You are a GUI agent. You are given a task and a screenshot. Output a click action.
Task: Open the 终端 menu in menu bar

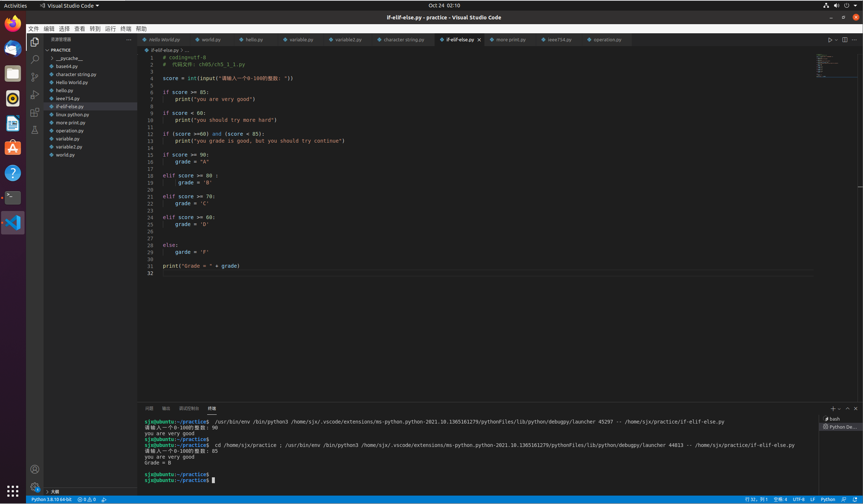(126, 29)
